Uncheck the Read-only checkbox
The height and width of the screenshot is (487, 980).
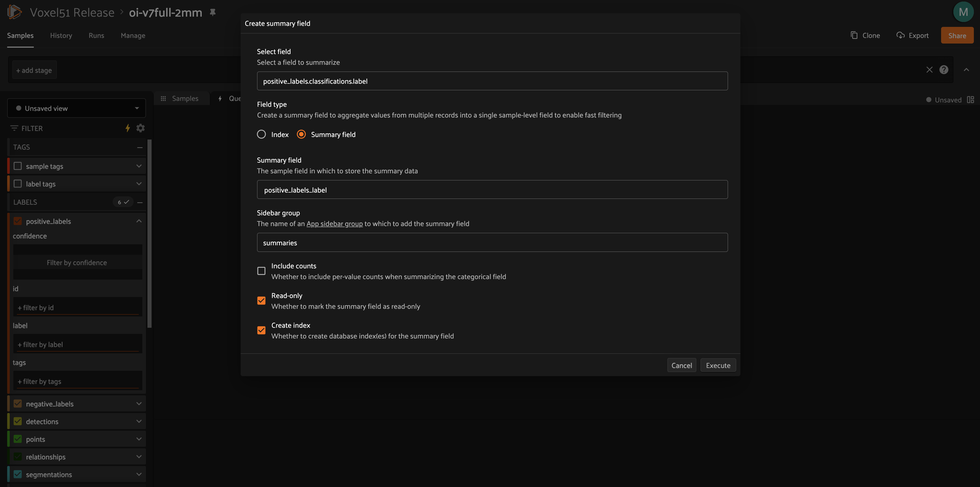(261, 301)
